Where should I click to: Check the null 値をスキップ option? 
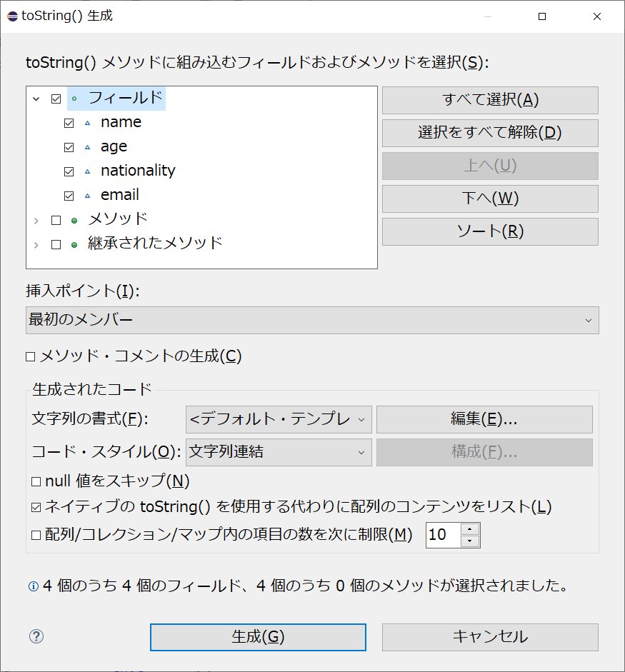tap(34, 481)
